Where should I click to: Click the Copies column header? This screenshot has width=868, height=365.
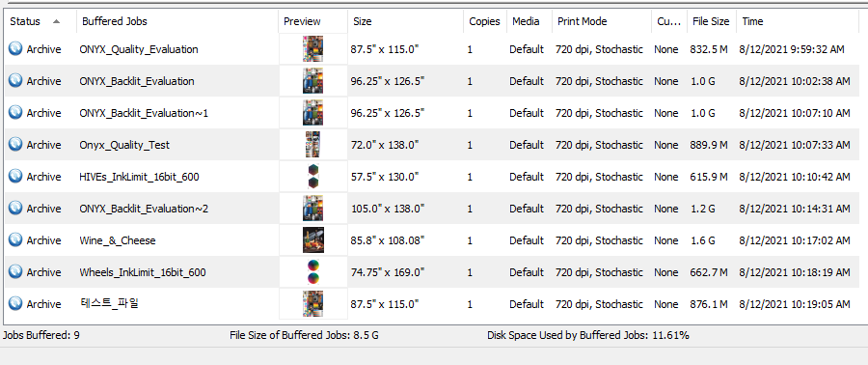tap(485, 21)
